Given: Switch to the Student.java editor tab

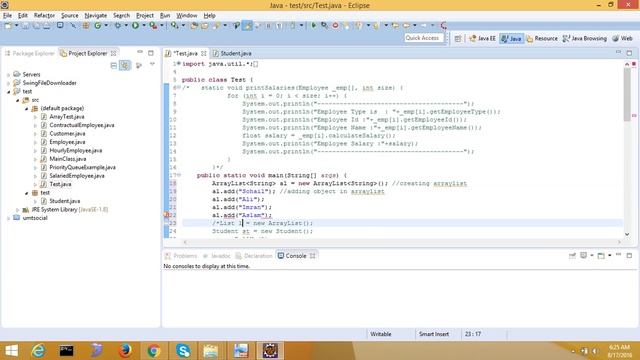Looking at the screenshot, I should tap(232, 53).
